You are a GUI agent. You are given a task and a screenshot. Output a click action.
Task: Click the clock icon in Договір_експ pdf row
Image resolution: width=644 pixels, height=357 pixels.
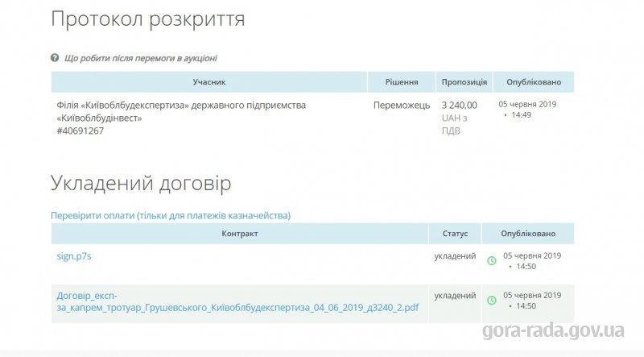click(x=492, y=301)
